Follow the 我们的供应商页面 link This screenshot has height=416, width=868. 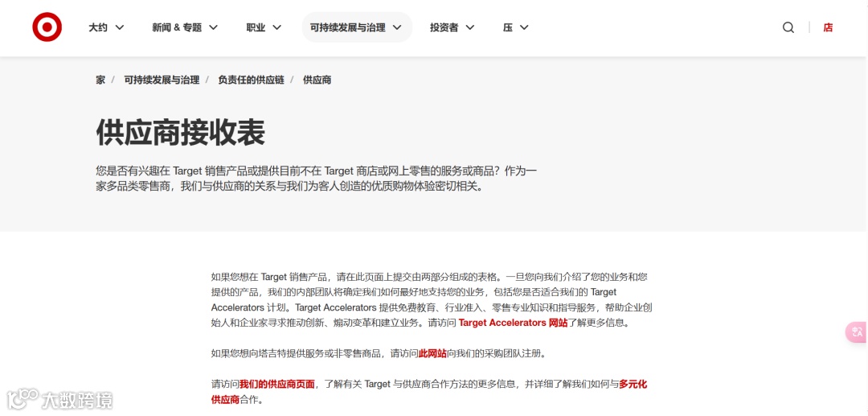click(x=276, y=384)
